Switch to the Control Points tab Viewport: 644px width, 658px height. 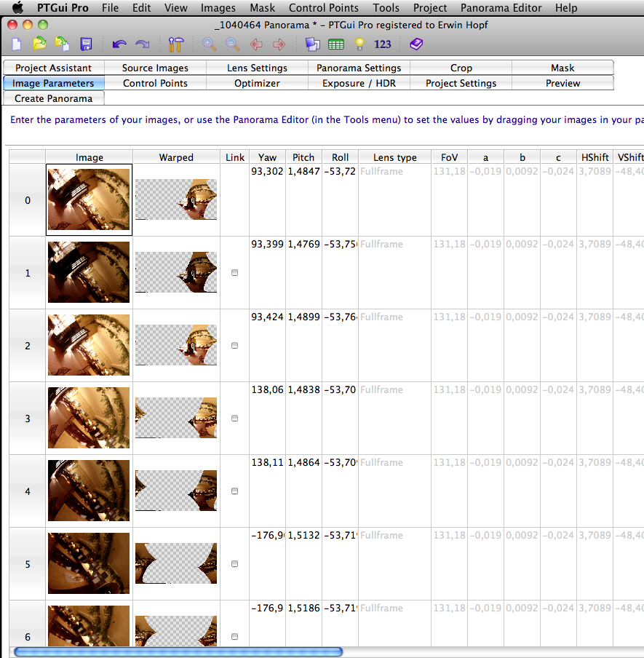(x=155, y=83)
